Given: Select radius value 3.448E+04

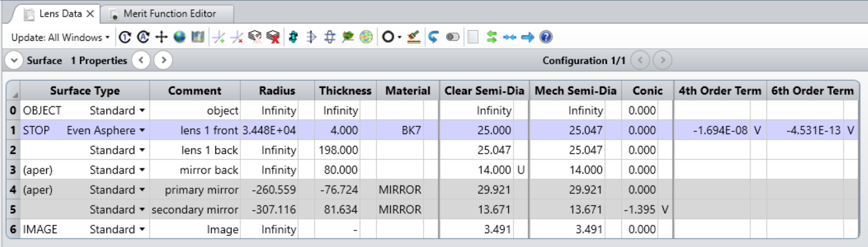Looking at the screenshot, I should coord(269,130).
